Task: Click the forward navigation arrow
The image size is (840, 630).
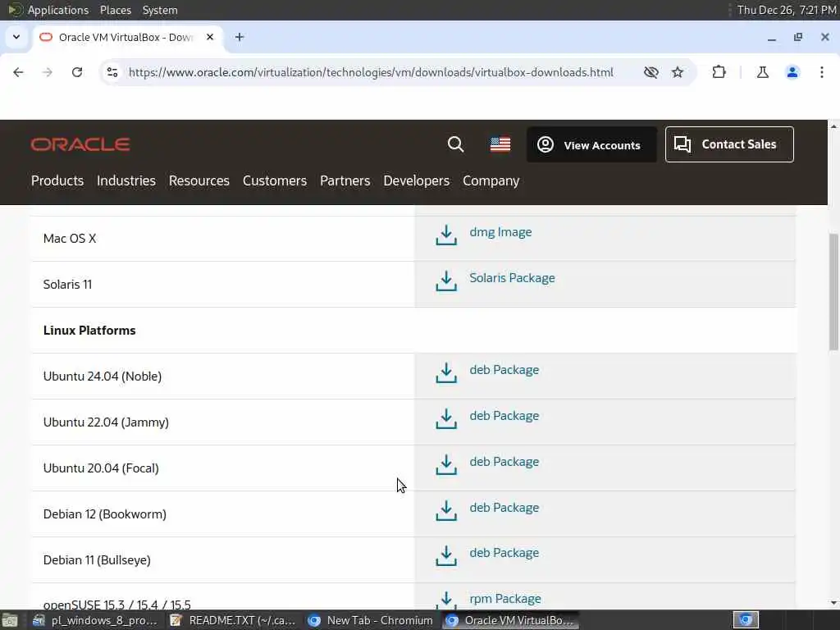Action: pyautogui.click(x=48, y=72)
